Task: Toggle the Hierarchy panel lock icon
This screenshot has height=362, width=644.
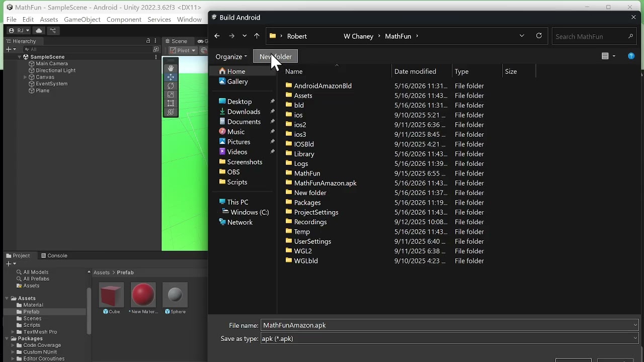Action: [x=148, y=41]
